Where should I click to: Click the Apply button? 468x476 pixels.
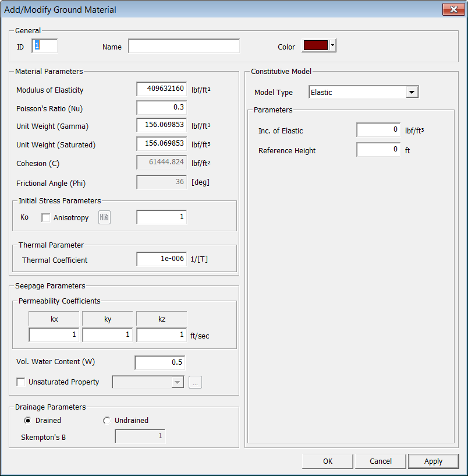433,461
